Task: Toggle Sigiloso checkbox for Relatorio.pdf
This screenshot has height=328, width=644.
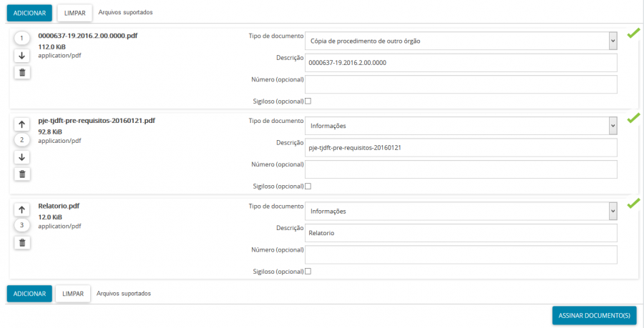Action: point(308,272)
